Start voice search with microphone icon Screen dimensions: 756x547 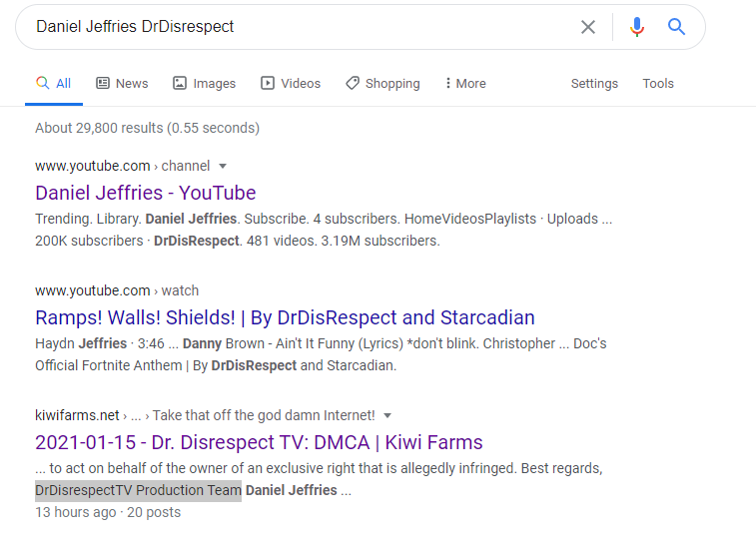coord(637,27)
